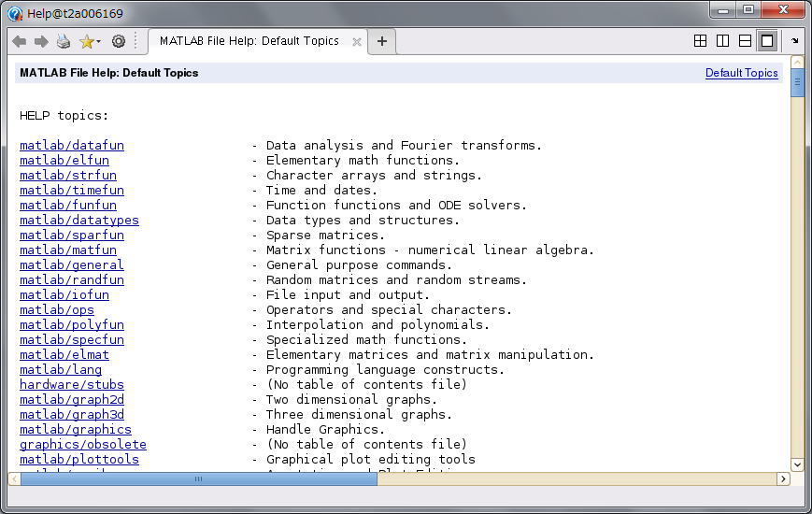This screenshot has height=514, width=812.
Task: Add a new tab with plus button
Action: point(381,41)
